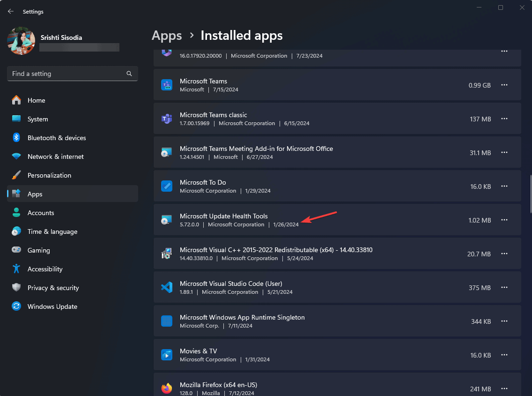Open Gaming settings

click(x=72, y=250)
